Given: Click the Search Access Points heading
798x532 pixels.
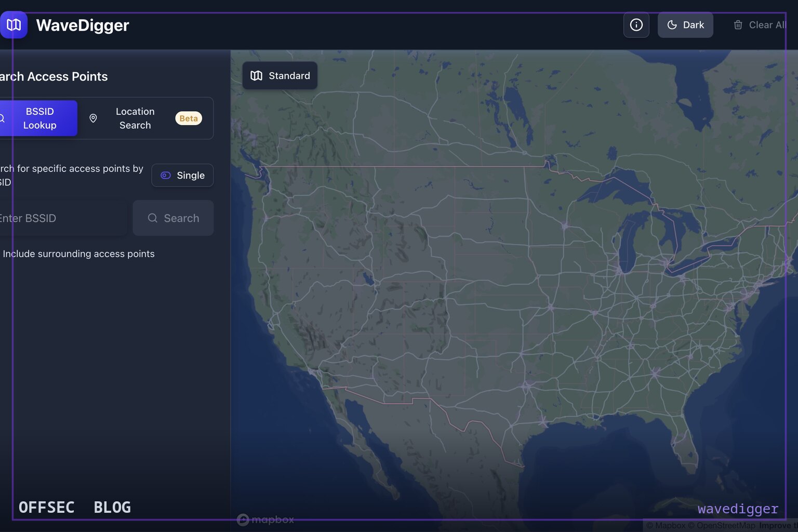Looking at the screenshot, I should point(53,76).
